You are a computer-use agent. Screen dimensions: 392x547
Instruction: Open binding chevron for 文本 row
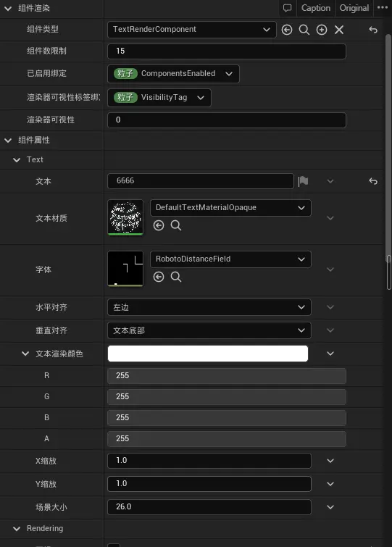pos(330,181)
